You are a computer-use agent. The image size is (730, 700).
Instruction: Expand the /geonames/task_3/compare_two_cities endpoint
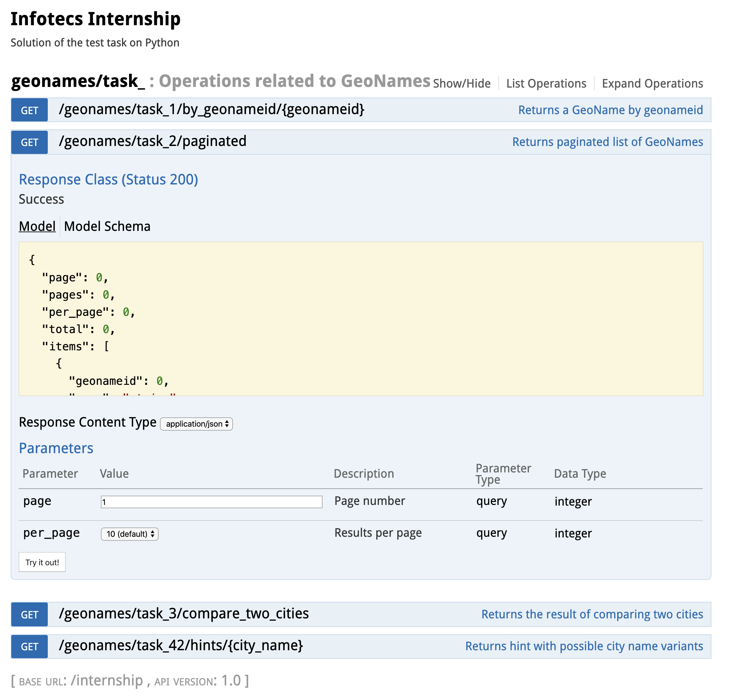pos(183,614)
